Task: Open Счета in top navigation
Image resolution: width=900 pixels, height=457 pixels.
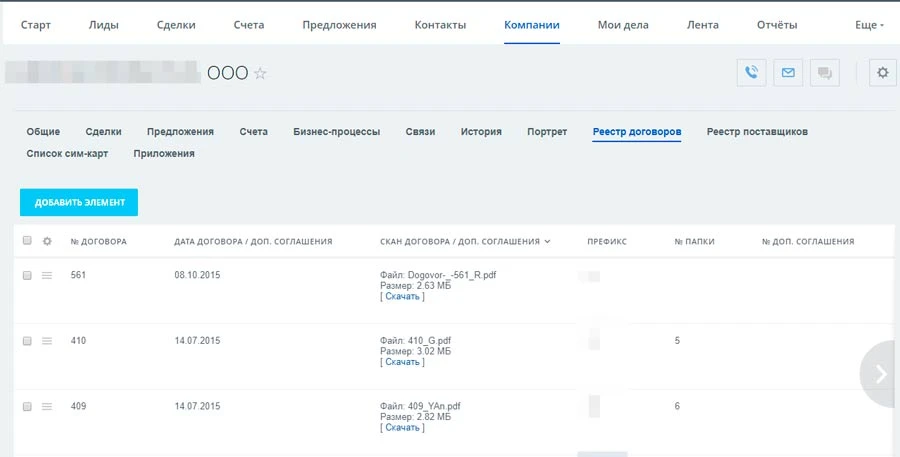Action: click(x=249, y=25)
